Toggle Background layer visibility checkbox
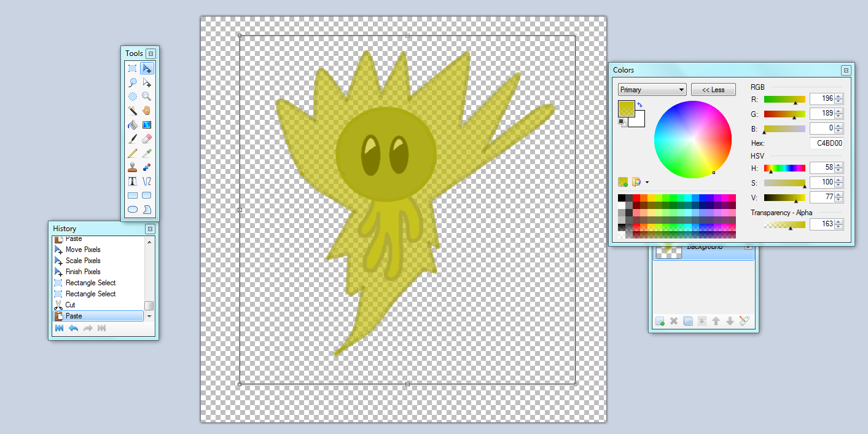Viewport: 868px width, 434px height. pos(748,247)
